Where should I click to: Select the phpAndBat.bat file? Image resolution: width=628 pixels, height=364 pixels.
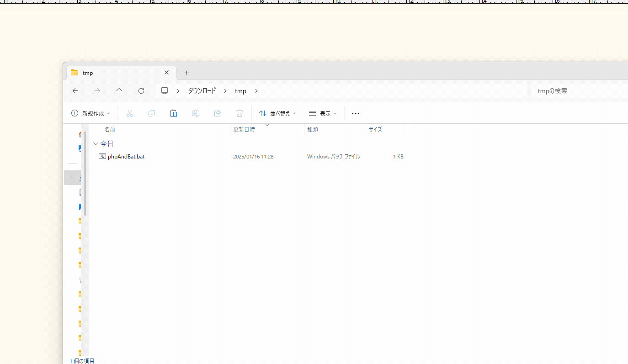coord(126,157)
